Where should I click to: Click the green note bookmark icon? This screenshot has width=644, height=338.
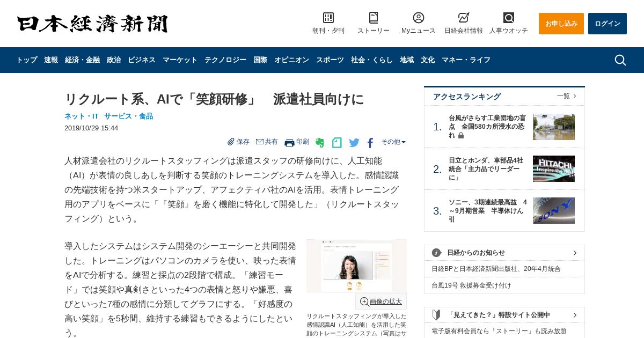tap(337, 143)
